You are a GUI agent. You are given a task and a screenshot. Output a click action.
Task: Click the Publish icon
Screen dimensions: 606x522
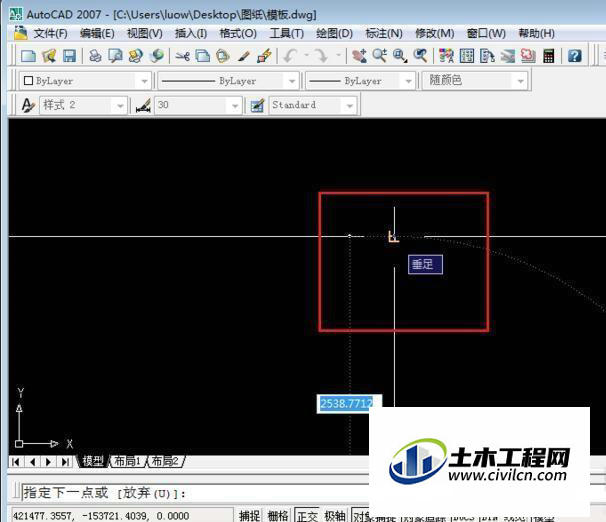pyautogui.click(x=136, y=56)
